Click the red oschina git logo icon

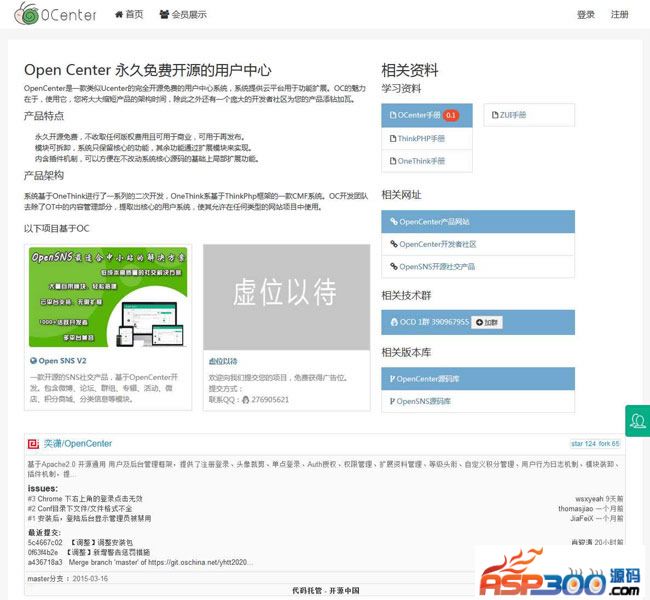coord(33,444)
